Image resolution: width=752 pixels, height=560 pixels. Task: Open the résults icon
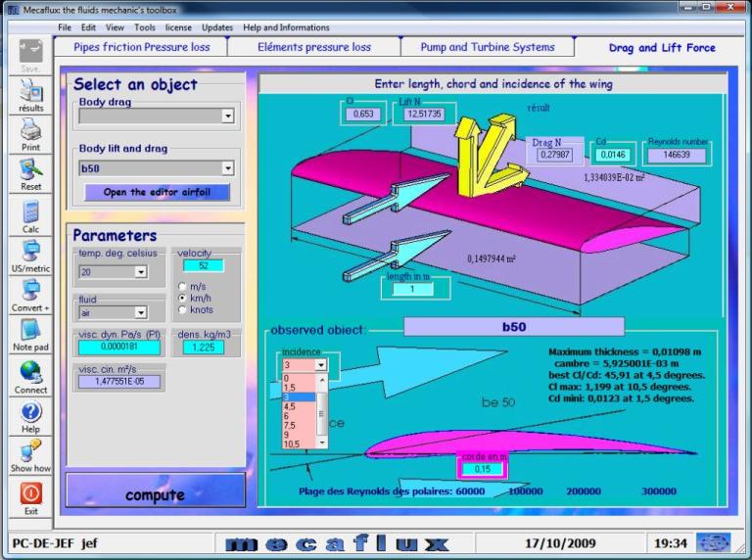(30, 90)
